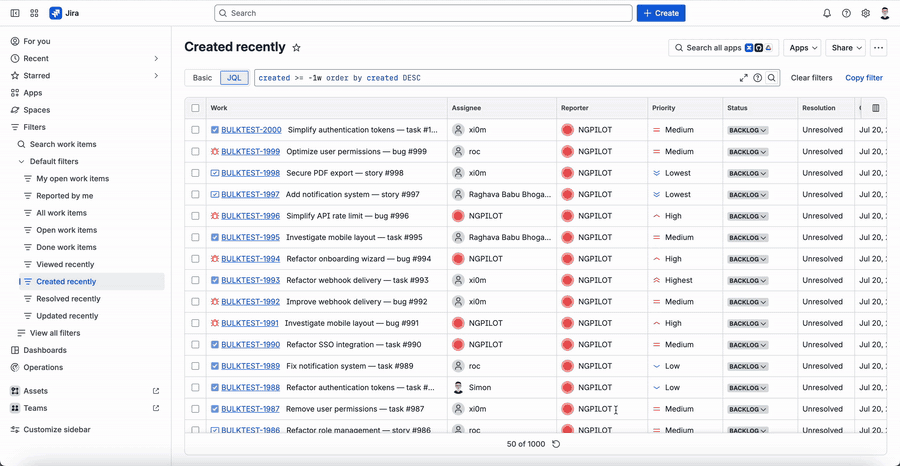
Task: Click the JQL search magnifier icon
Action: pos(772,78)
